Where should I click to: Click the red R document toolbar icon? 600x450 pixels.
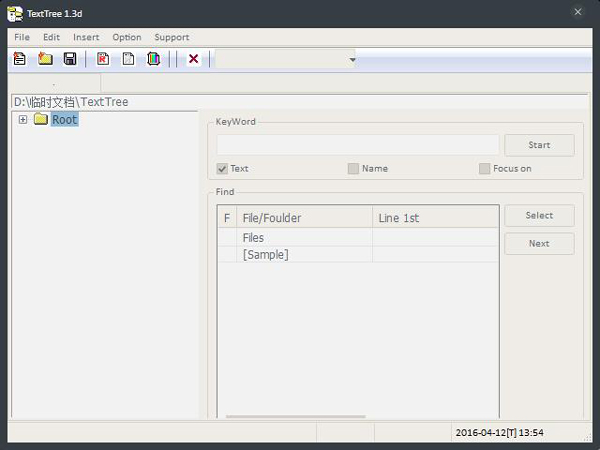click(103, 59)
